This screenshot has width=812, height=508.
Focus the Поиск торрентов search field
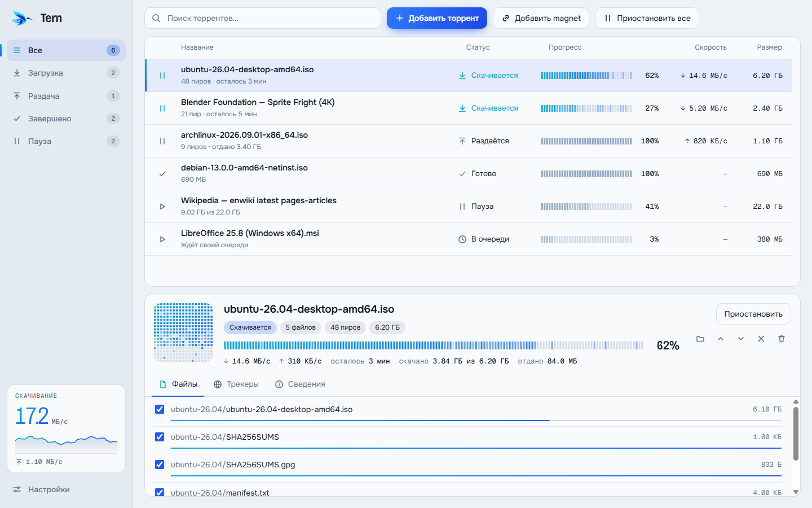coord(263,18)
